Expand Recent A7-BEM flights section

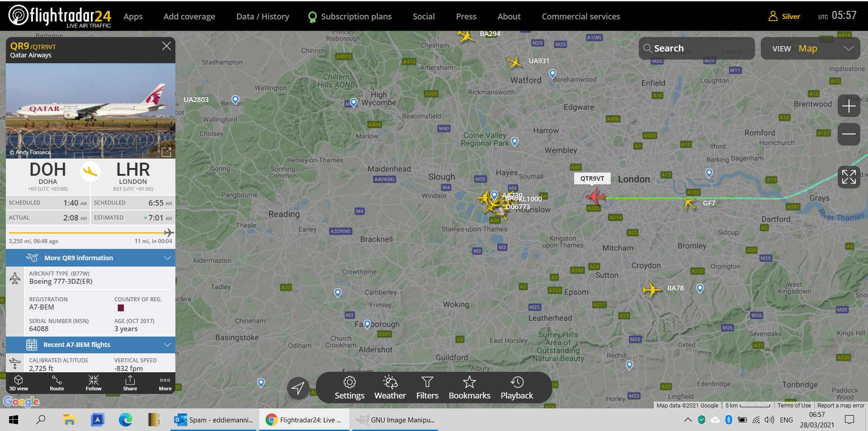coord(90,345)
